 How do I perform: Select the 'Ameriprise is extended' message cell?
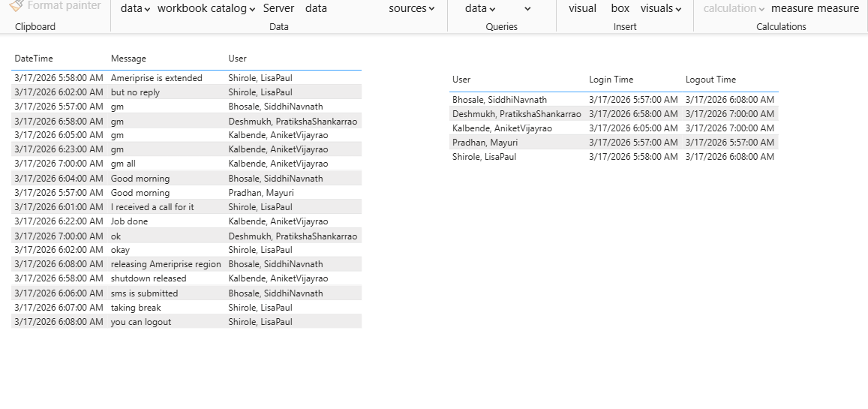pyautogui.click(x=157, y=78)
